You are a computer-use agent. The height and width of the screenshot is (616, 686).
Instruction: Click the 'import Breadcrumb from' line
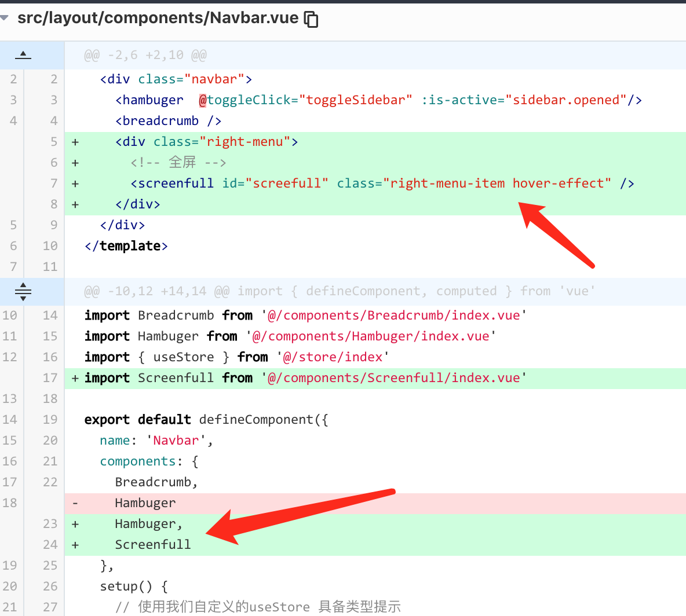click(x=305, y=315)
